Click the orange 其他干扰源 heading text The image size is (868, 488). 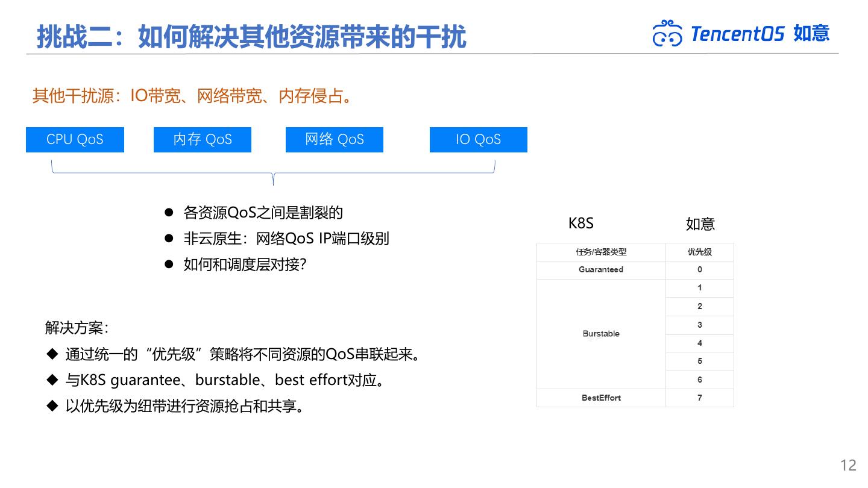pyautogui.click(x=193, y=95)
